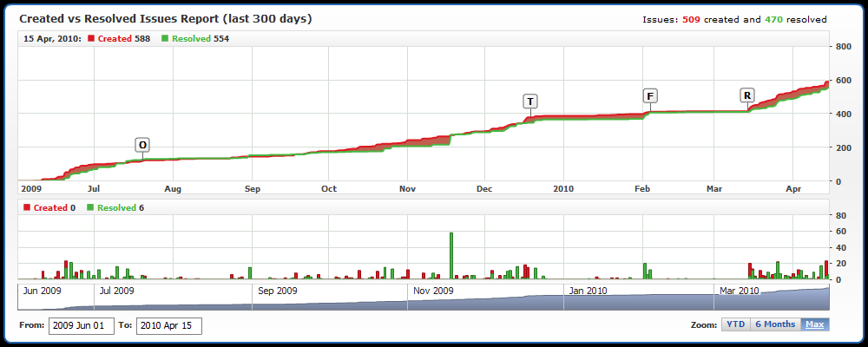Viewport: 868px width, 347px height.
Task: Select the Max zoom option
Action: coord(814,324)
